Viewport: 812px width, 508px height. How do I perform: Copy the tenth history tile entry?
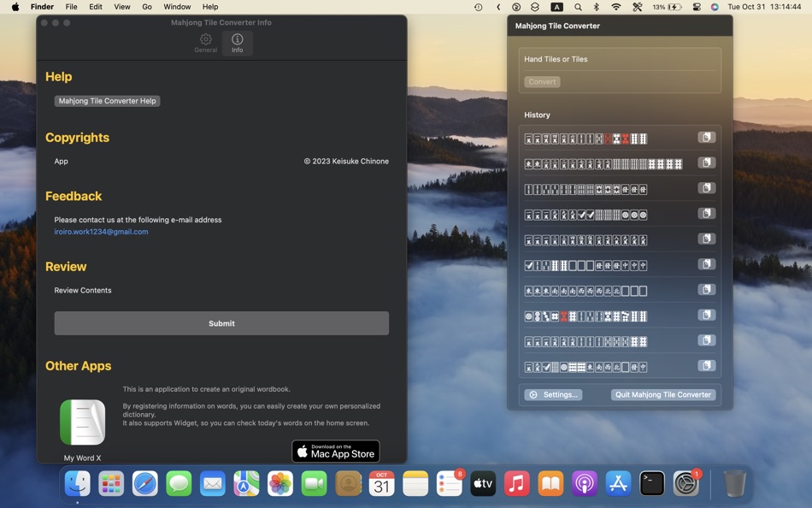coord(706,366)
